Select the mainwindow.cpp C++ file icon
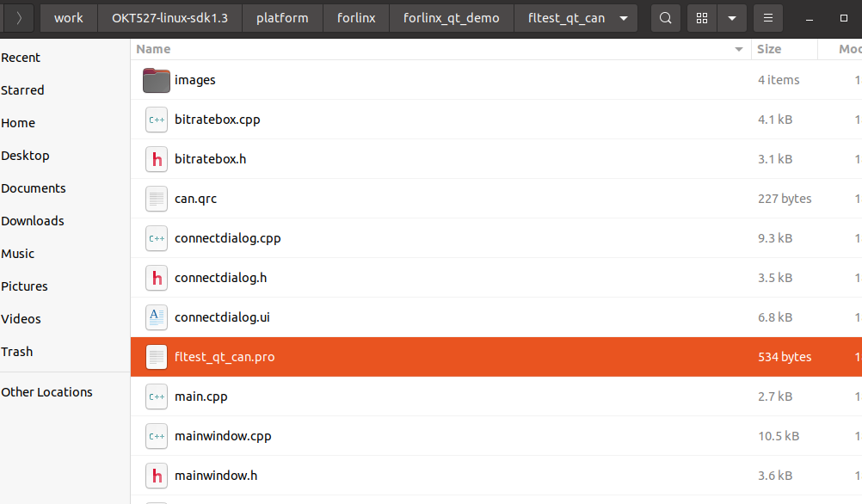Viewport: 862px width, 504px height. 156,436
